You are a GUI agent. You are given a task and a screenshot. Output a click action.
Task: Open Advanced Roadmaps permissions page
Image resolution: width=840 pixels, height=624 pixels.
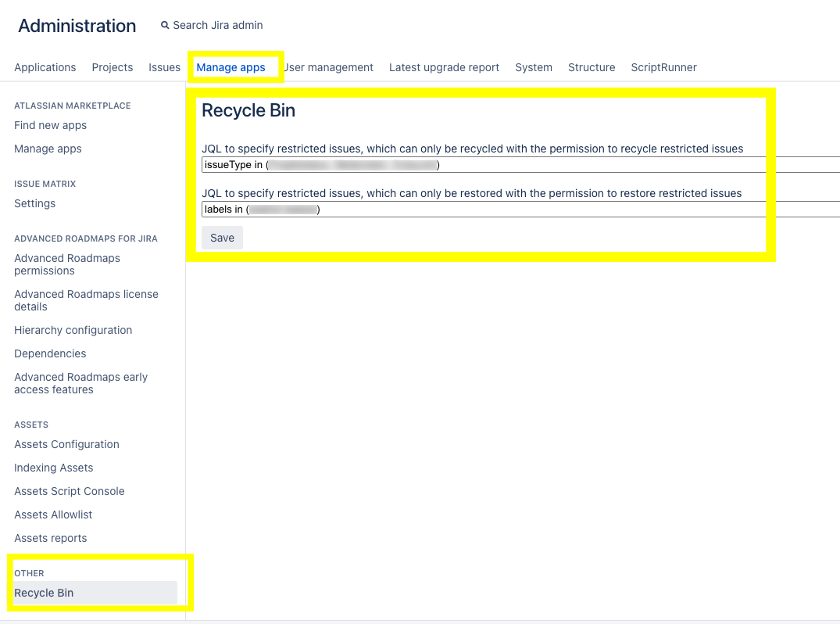[67, 264]
